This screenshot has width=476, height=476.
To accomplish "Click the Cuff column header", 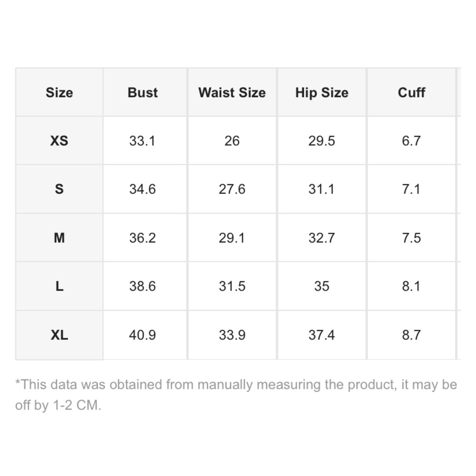I will (411, 92).
